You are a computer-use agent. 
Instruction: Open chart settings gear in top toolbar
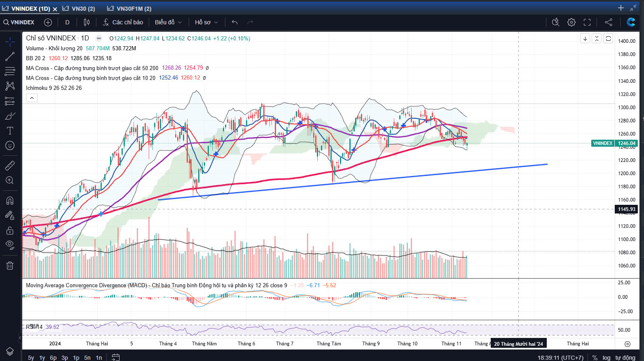click(x=571, y=22)
